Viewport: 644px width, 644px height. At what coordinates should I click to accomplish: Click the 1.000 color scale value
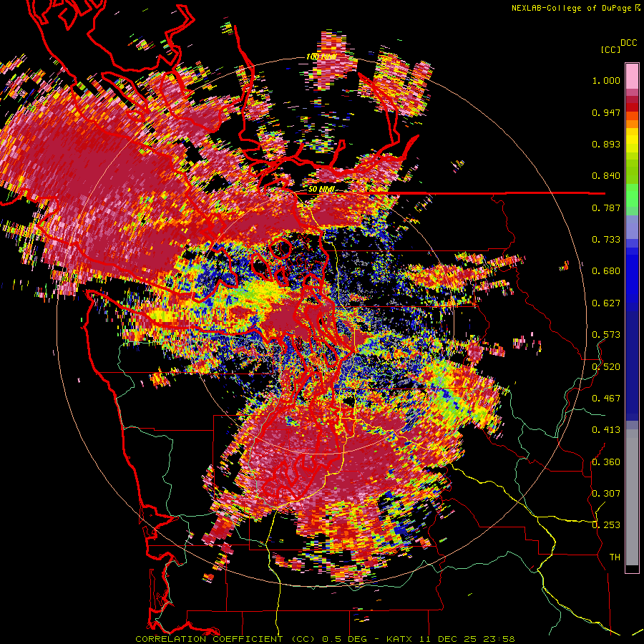[x=606, y=80]
